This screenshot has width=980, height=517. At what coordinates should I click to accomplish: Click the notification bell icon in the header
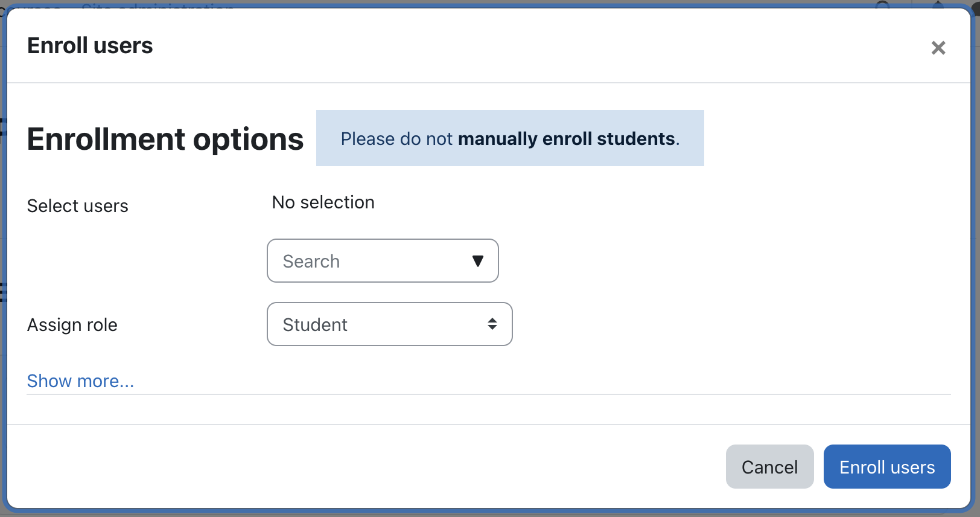tap(938, 5)
